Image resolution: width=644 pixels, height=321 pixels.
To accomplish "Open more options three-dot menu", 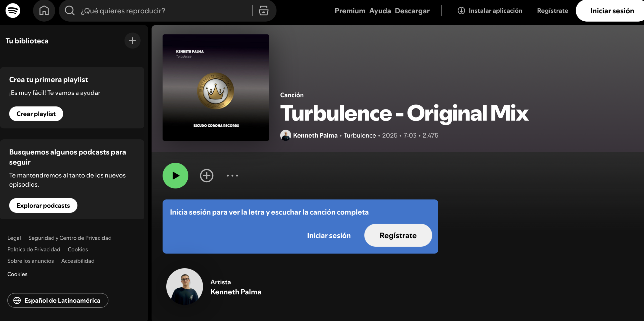I will pyautogui.click(x=232, y=176).
